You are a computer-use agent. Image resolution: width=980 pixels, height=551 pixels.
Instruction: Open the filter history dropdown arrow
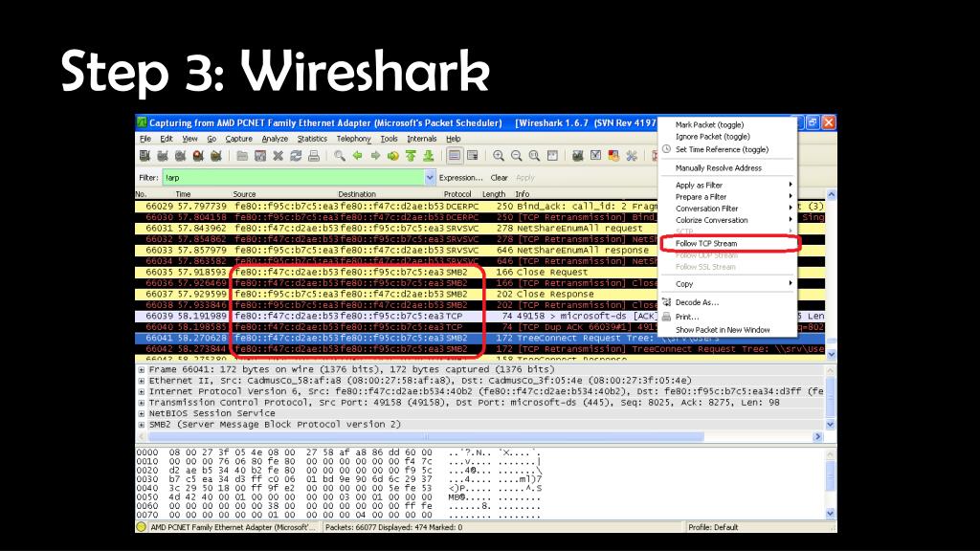click(430, 178)
